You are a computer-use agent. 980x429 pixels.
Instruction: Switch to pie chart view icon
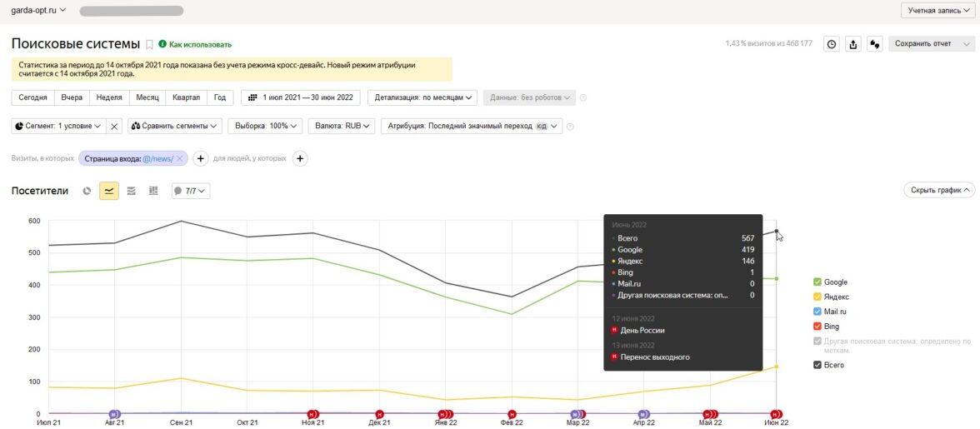pyautogui.click(x=87, y=191)
